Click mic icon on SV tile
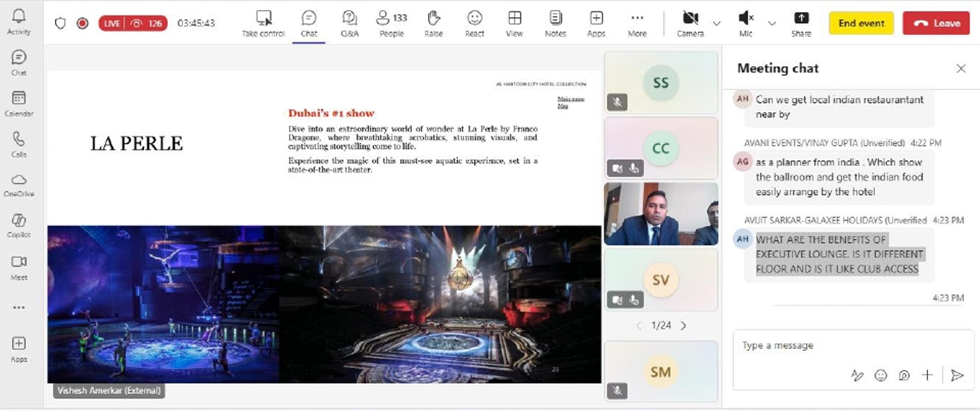The height and width of the screenshot is (411, 980). pyautogui.click(x=634, y=300)
